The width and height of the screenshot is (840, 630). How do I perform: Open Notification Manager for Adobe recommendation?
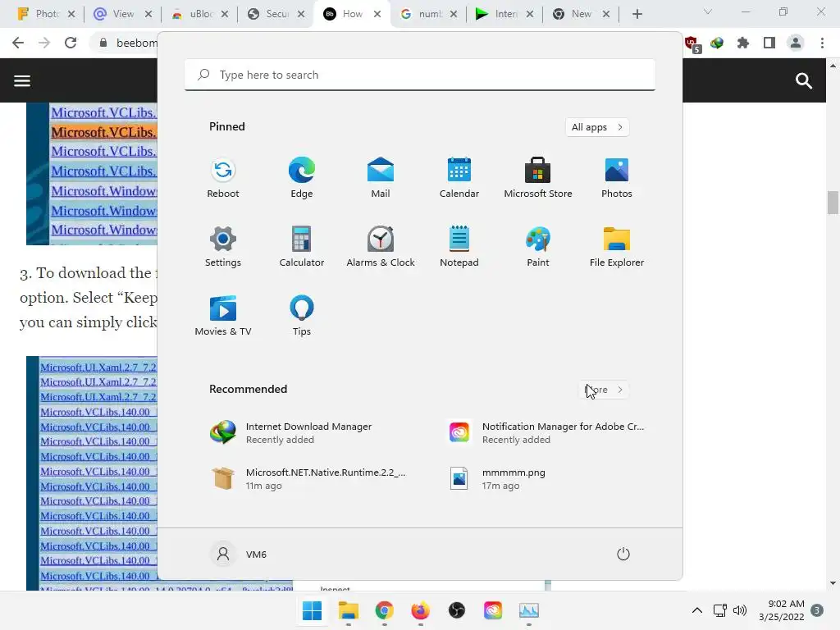(x=546, y=433)
